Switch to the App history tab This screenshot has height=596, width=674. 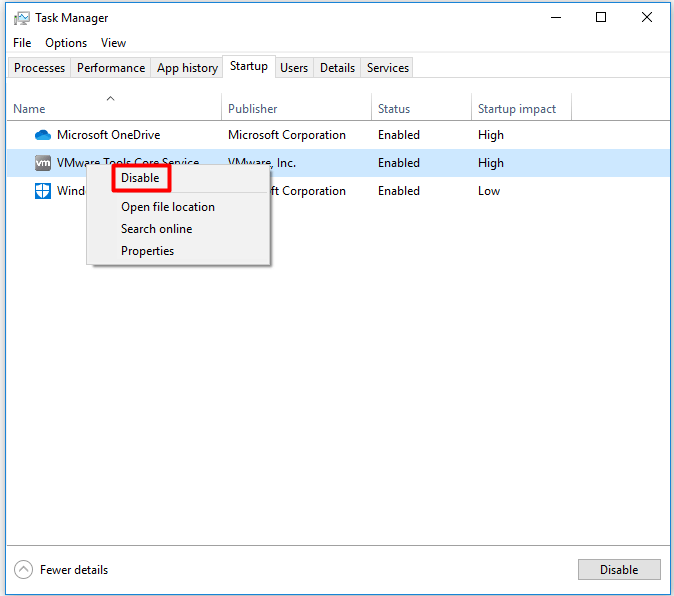click(187, 68)
